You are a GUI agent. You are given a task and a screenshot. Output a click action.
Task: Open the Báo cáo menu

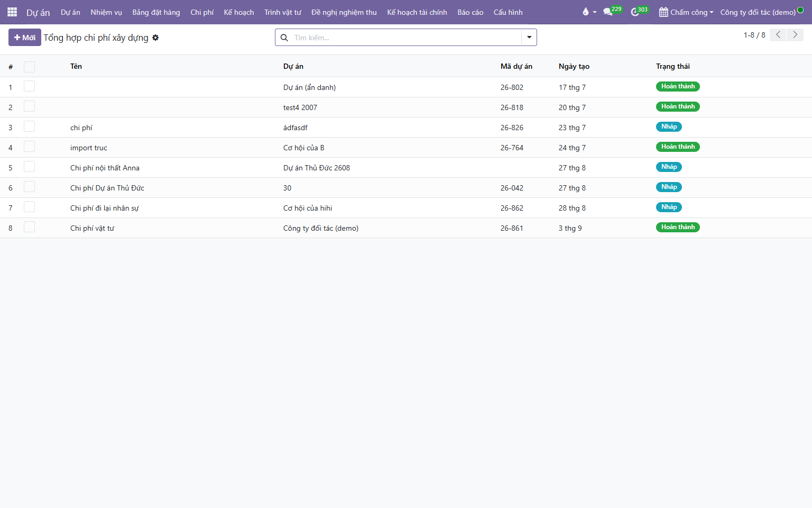pos(470,12)
